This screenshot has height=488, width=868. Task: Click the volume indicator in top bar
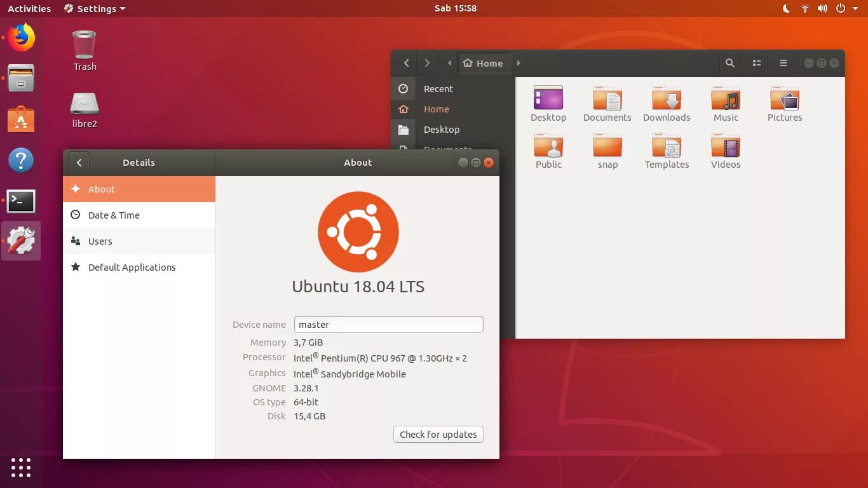click(822, 8)
